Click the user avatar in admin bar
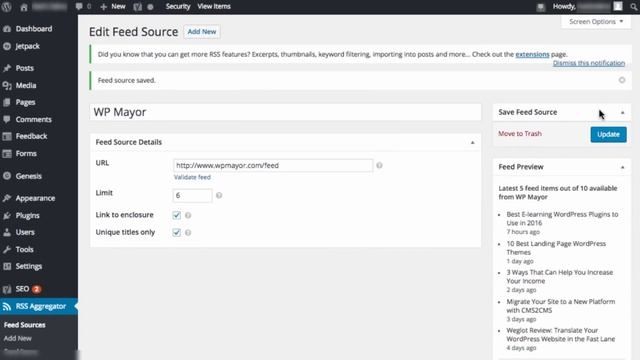Screen dimensions: 640x360 (618, 6)
